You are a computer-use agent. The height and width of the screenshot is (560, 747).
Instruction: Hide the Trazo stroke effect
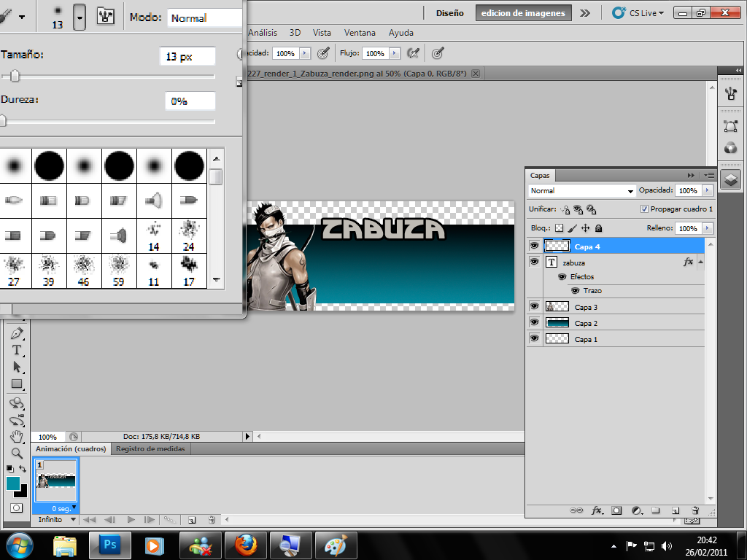tap(575, 290)
